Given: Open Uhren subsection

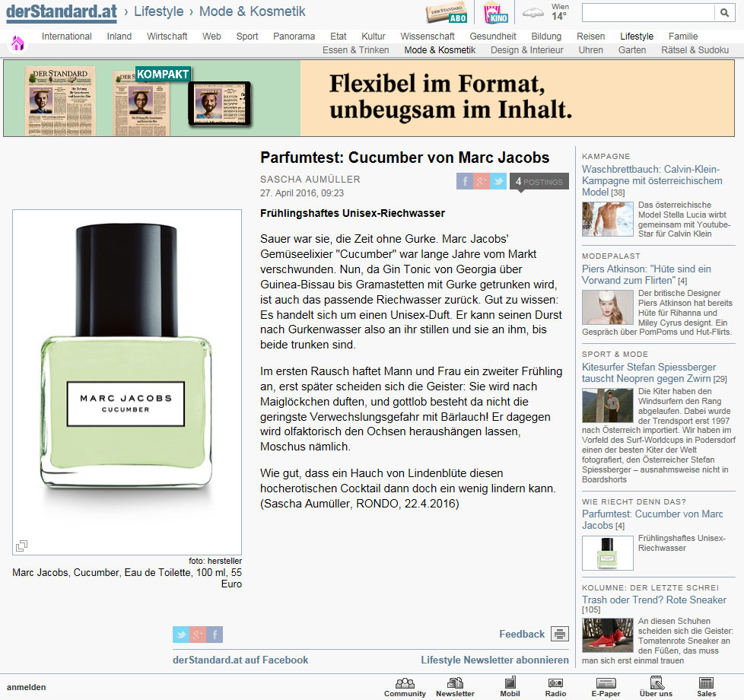Looking at the screenshot, I should [591, 49].
